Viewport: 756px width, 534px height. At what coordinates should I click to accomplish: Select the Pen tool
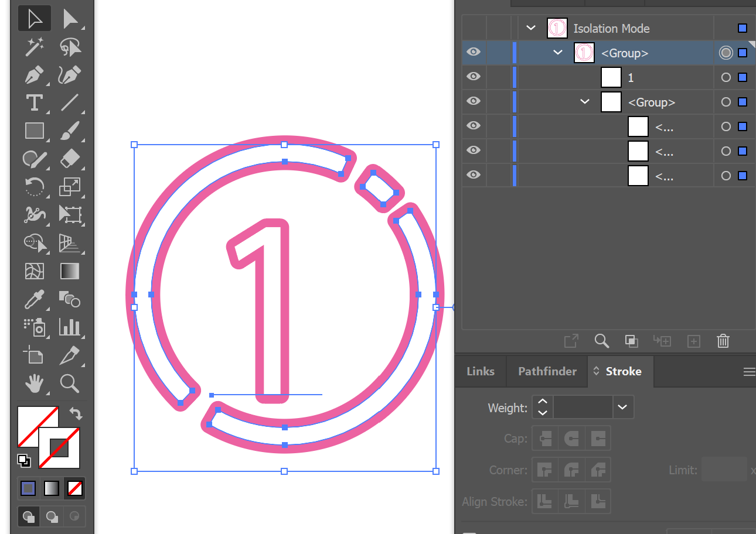(x=35, y=75)
